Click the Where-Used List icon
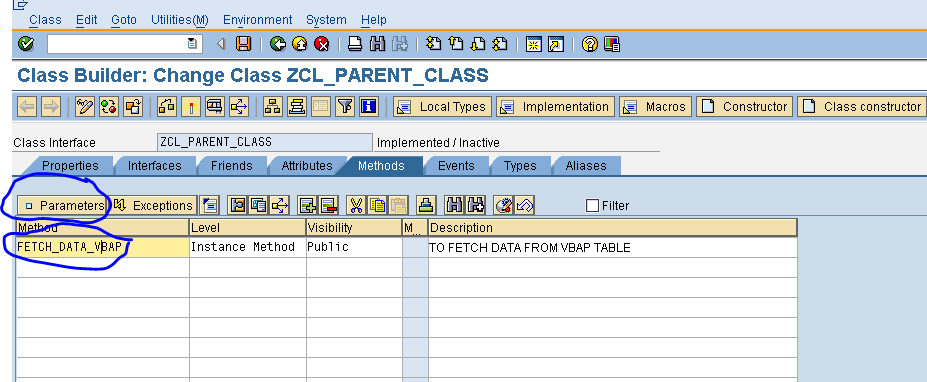927x382 pixels. (215, 106)
